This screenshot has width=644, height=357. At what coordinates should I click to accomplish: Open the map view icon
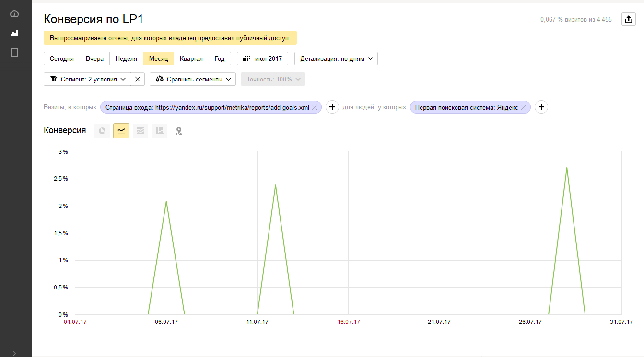(179, 131)
